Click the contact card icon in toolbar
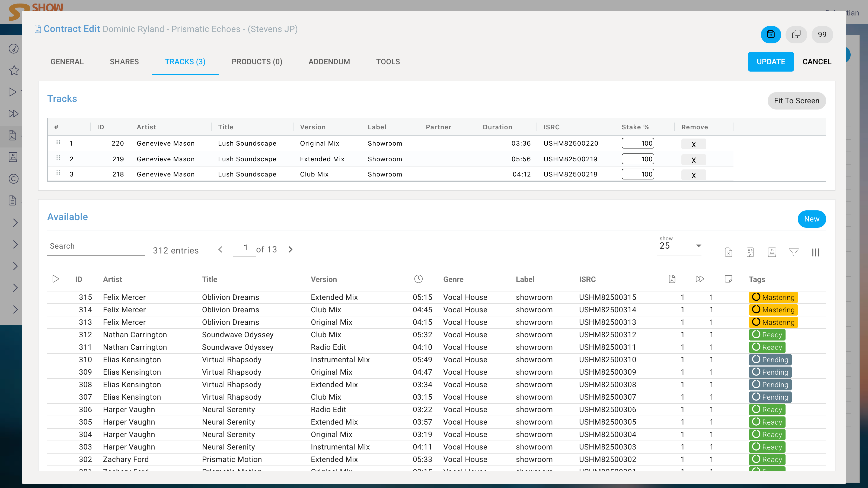This screenshot has height=488, width=868. coord(772,252)
